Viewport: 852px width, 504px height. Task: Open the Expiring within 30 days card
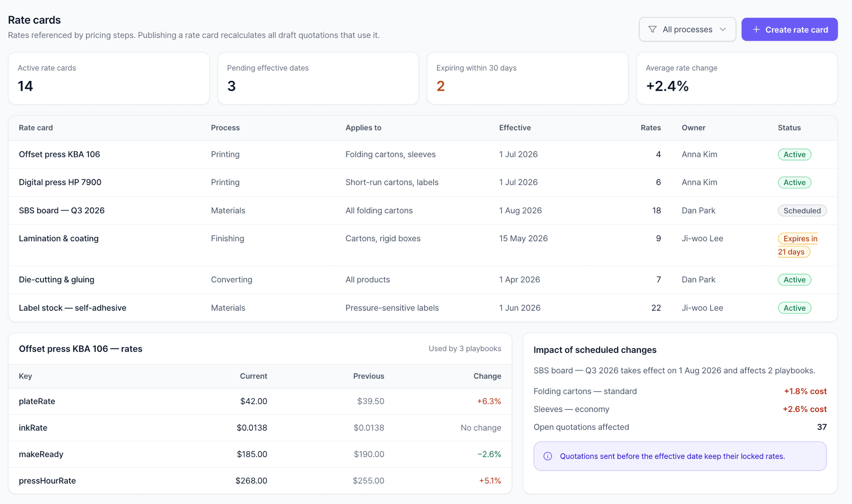(x=527, y=78)
